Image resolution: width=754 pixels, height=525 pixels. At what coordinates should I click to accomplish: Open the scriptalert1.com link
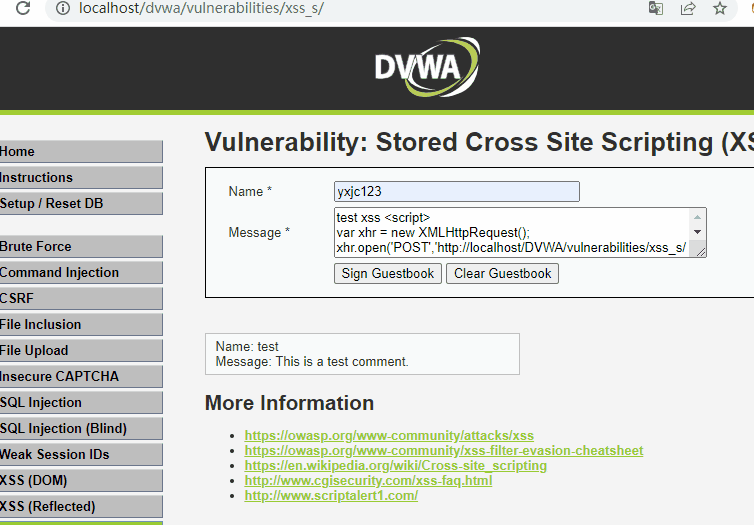coord(331,495)
